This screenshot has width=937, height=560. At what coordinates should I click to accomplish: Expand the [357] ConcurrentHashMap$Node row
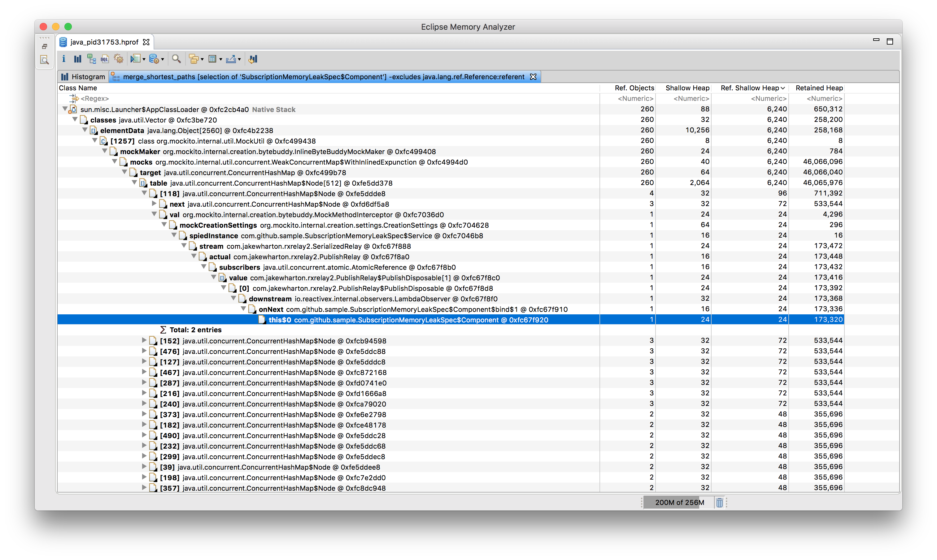pos(144,488)
